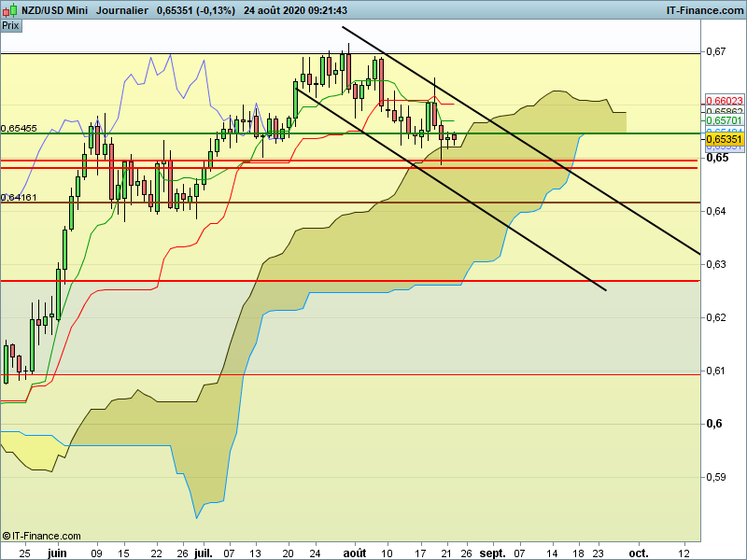Click the red 0,66023 price label

pyautogui.click(x=725, y=101)
